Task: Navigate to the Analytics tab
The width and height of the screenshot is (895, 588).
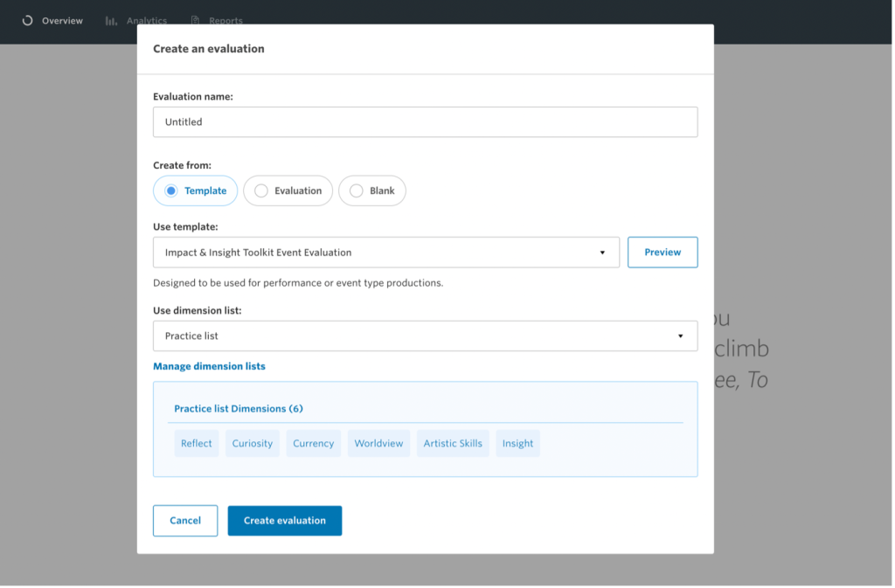Action: coord(145,20)
